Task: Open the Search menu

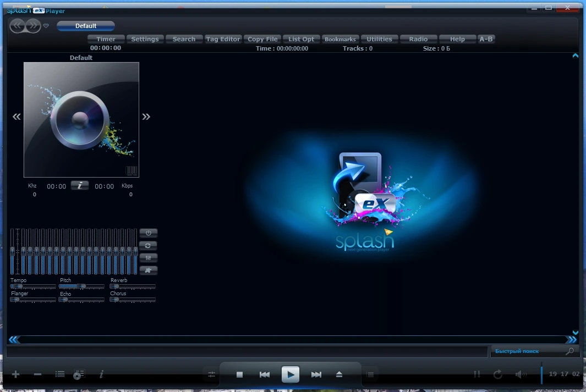Action: tap(184, 39)
